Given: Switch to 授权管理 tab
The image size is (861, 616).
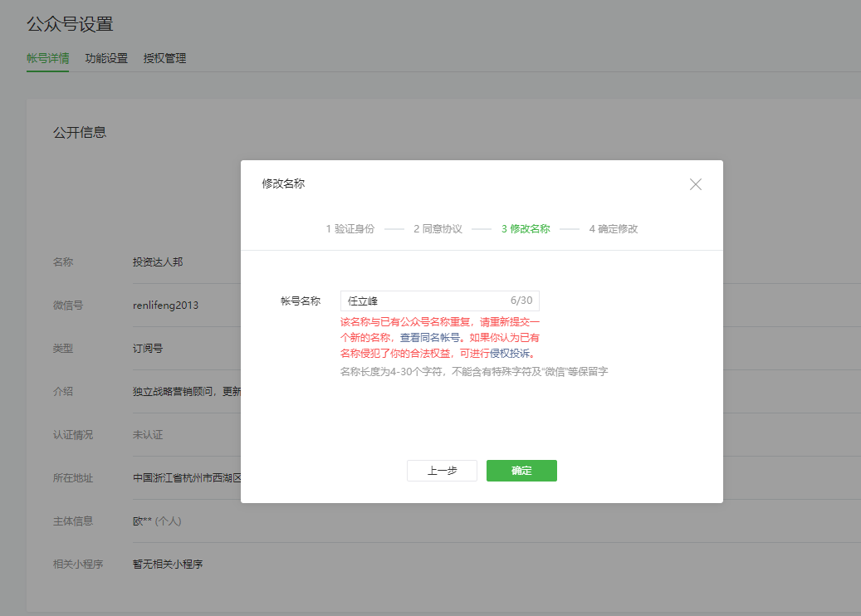Looking at the screenshot, I should coord(164,58).
